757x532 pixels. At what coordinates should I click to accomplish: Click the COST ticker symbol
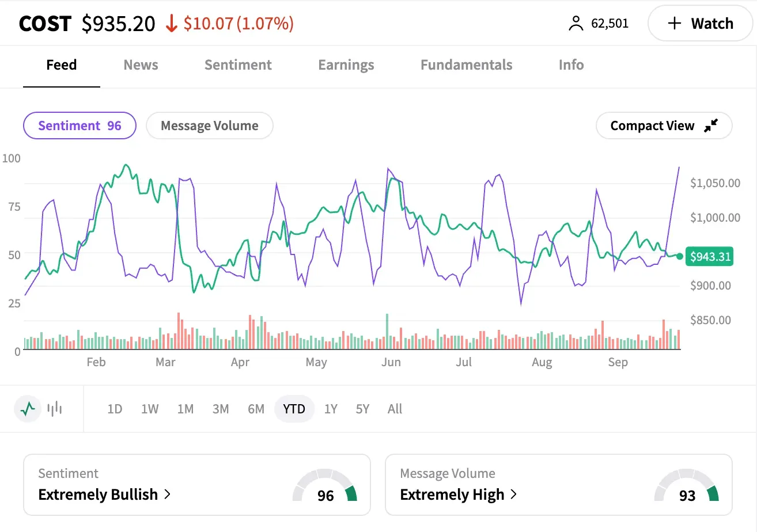coord(45,24)
